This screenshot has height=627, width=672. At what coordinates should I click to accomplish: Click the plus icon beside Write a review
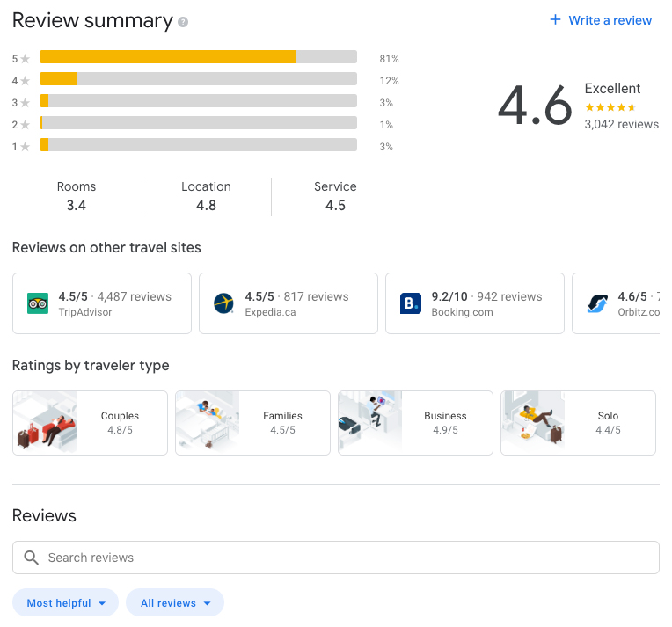click(555, 20)
